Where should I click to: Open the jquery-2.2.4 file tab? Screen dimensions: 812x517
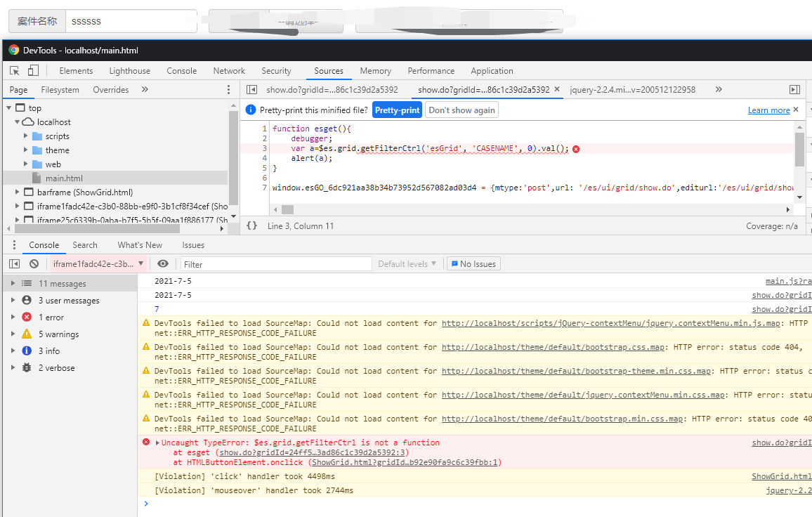point(632,90)
